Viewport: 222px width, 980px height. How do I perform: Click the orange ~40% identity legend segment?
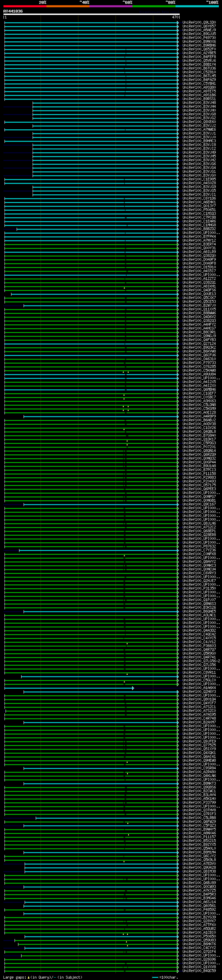click(x=68, y=6)
